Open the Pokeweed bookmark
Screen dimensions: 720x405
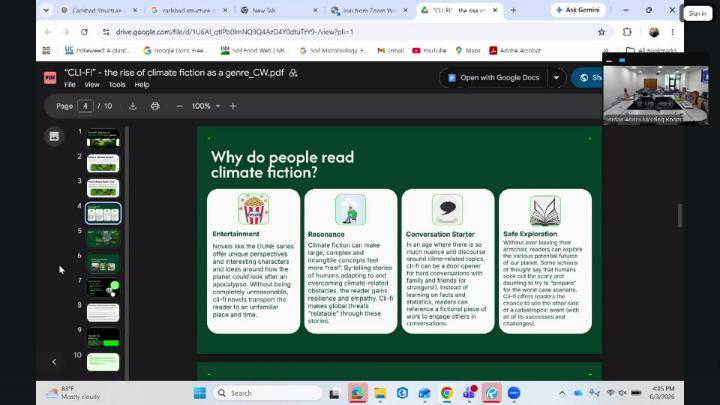pyautogui.click(x=98, y=51)
